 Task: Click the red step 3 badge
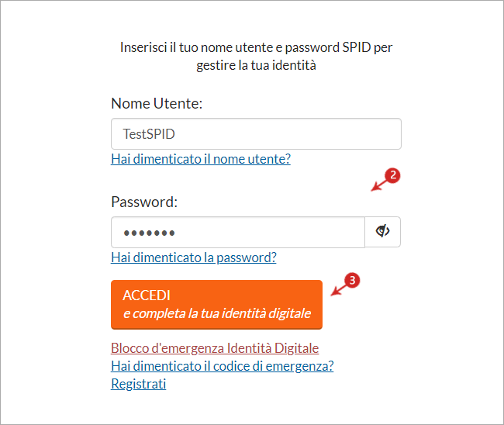coord(352,280)
